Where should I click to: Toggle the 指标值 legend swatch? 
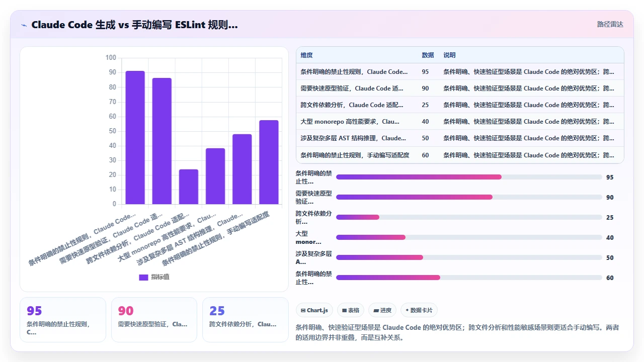tap(143, 277)
